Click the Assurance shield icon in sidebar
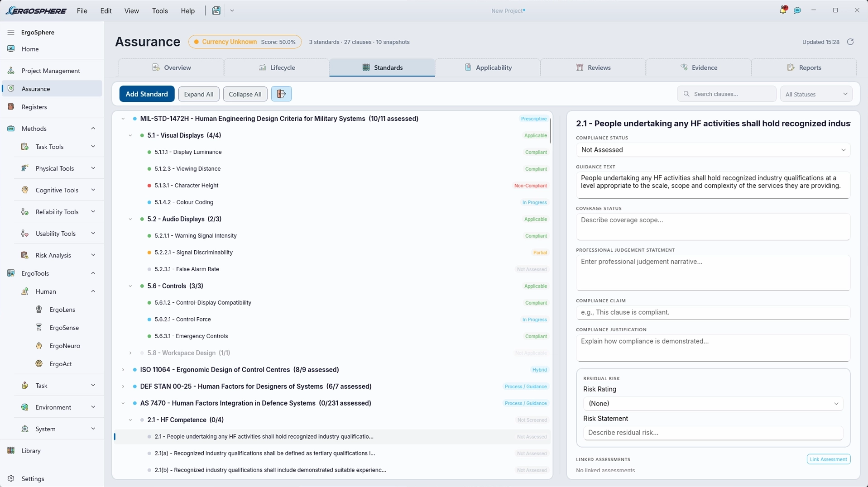The width and height of the screenshot is (868, 487). click(11, 89)
